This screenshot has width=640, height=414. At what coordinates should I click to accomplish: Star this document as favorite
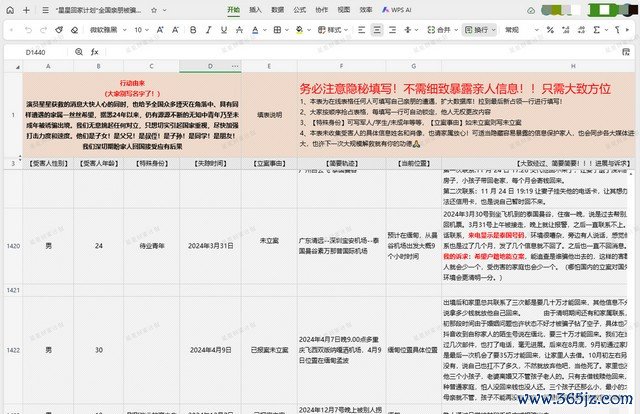(x=154, y=10)
